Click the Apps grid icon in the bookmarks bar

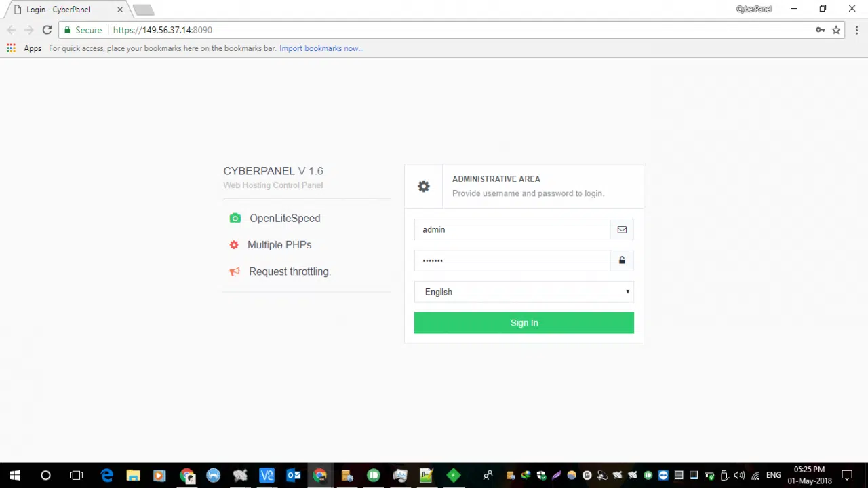(x=11, y=48)
